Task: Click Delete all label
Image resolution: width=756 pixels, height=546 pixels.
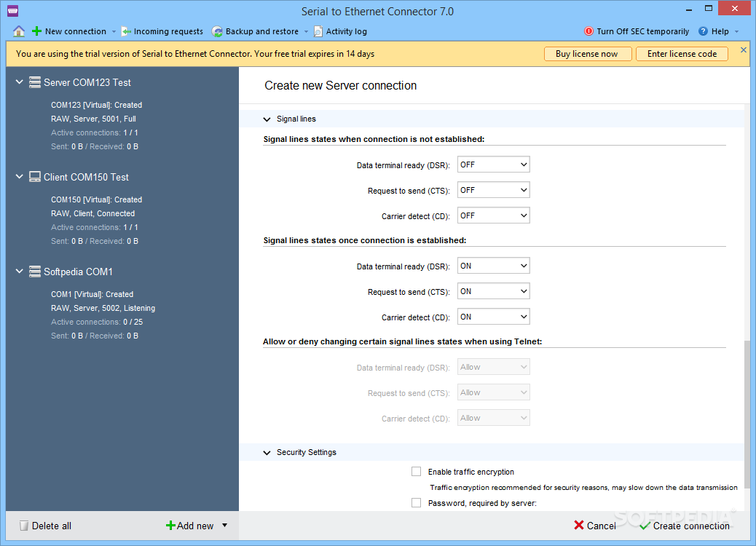Action: tap(52, 526)
